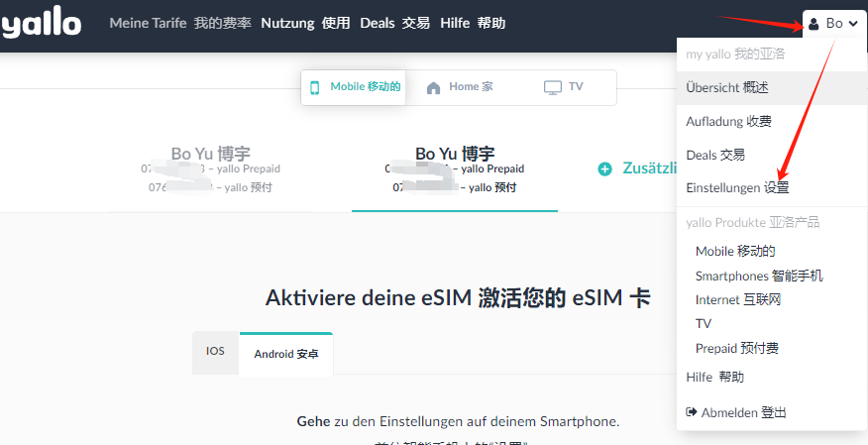Viewport: 868px width, 445px height.
Task: Open Smartphones under yallo Produkte
Action: click(x=759, y=276)
